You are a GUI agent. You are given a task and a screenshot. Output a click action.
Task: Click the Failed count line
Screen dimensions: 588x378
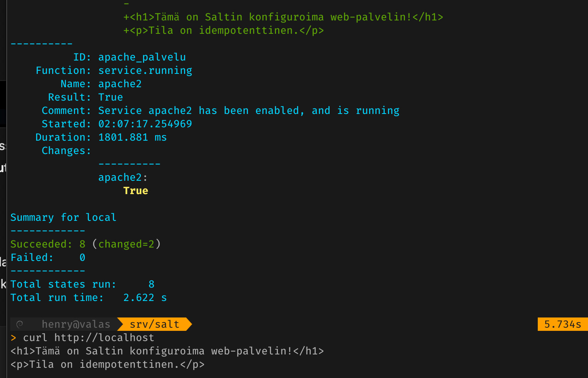click(47, 257)
